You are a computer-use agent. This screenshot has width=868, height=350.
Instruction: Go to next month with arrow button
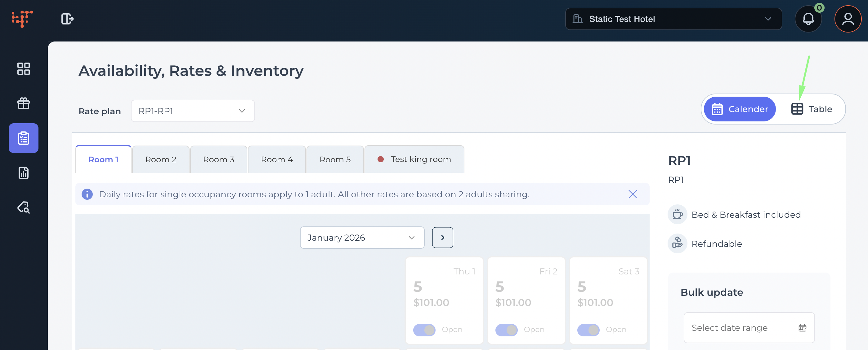(x=442, y=237)
